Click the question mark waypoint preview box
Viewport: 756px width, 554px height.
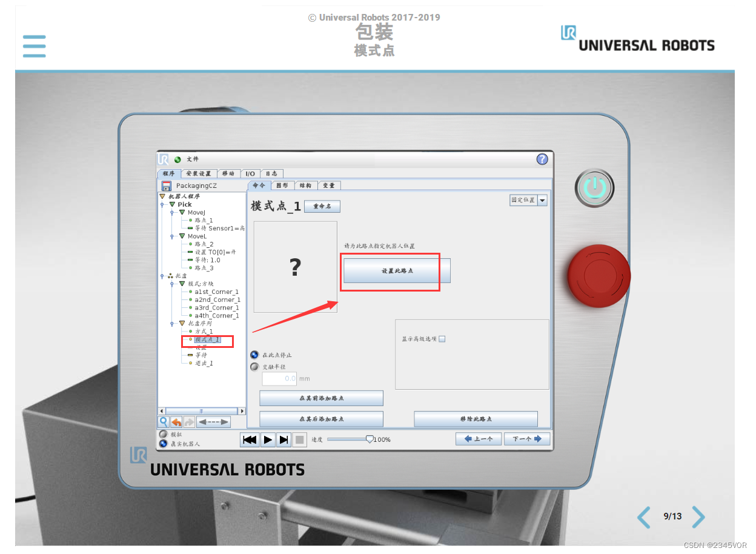[295, 267]
